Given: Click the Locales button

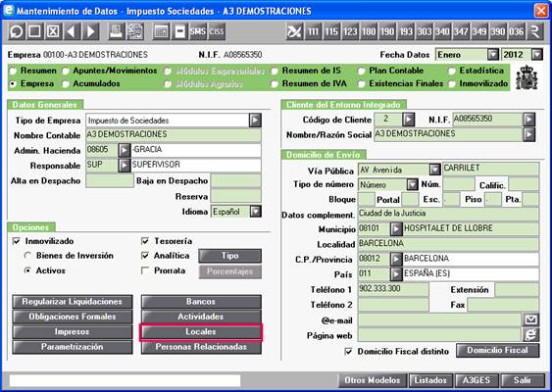Looking at the screenshot, I should (x=201, y=332).
